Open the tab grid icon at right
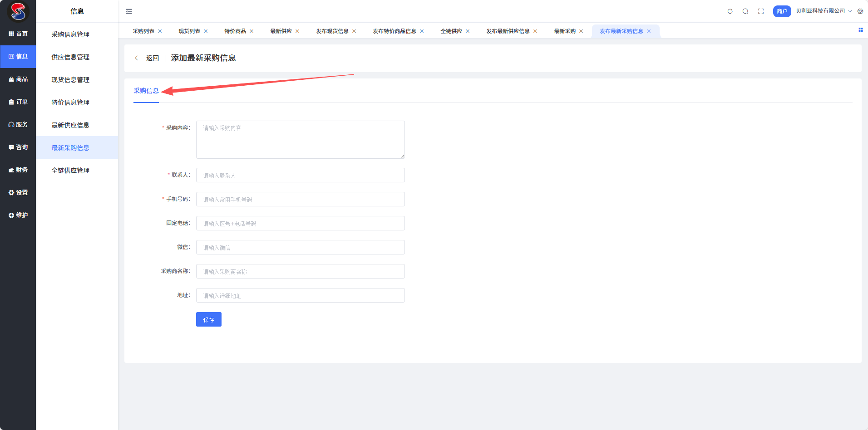Screen dimensions: 868x430 coord(860,30)
